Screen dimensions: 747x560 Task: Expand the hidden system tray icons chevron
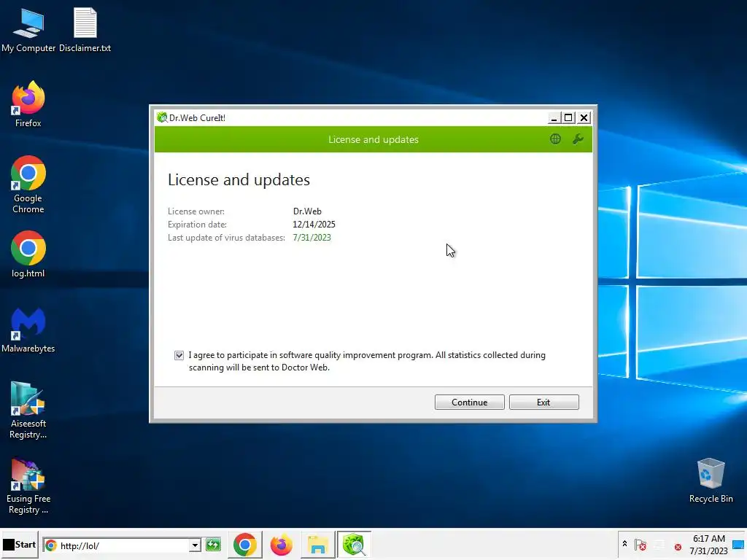click(624, 544)
